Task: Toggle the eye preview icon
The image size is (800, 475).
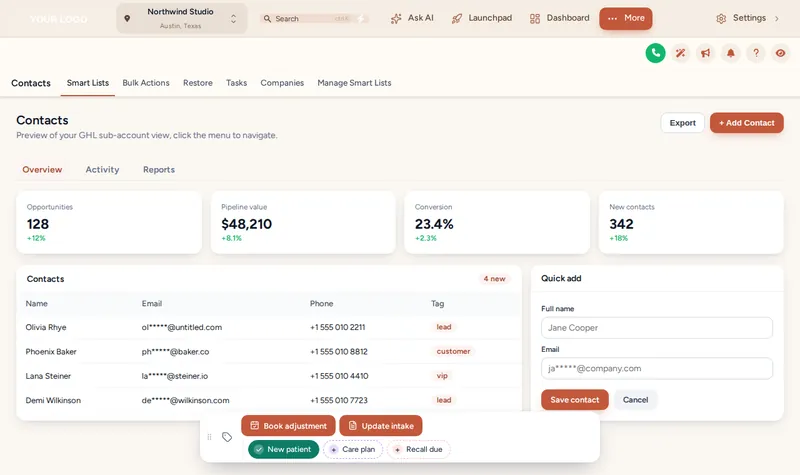Action: [x=781, y=53]
